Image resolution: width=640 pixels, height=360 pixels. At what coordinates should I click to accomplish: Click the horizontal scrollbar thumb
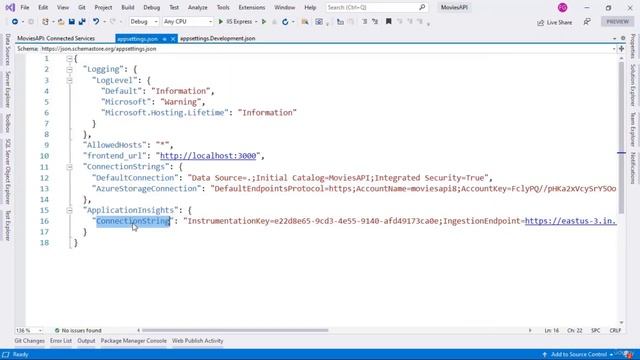235,330
